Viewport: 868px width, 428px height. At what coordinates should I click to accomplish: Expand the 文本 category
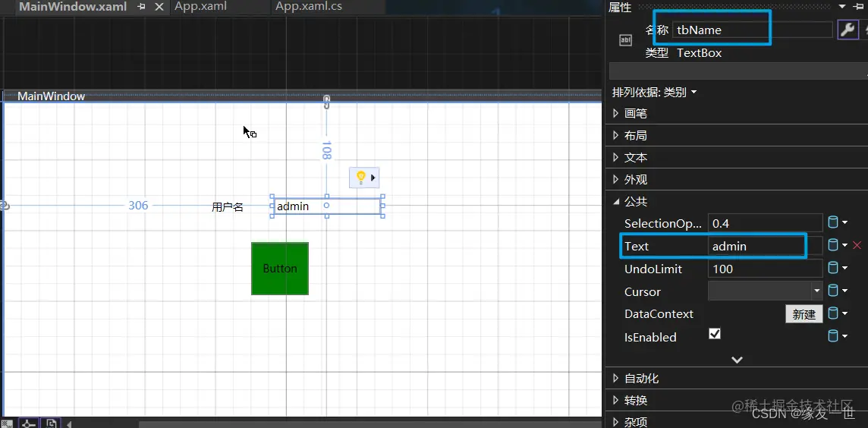coord(615,158)
